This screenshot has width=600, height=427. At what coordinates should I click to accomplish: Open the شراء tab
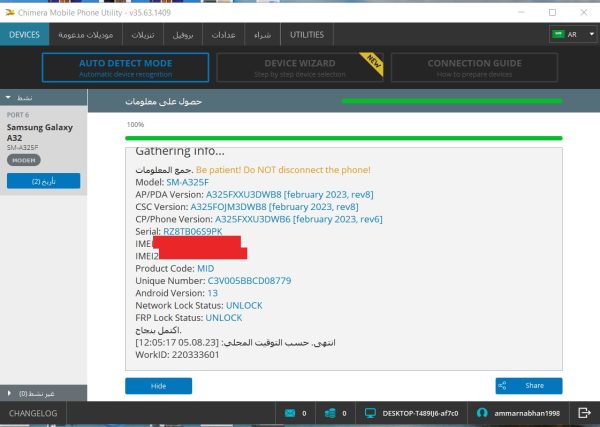tap(262, 34)
